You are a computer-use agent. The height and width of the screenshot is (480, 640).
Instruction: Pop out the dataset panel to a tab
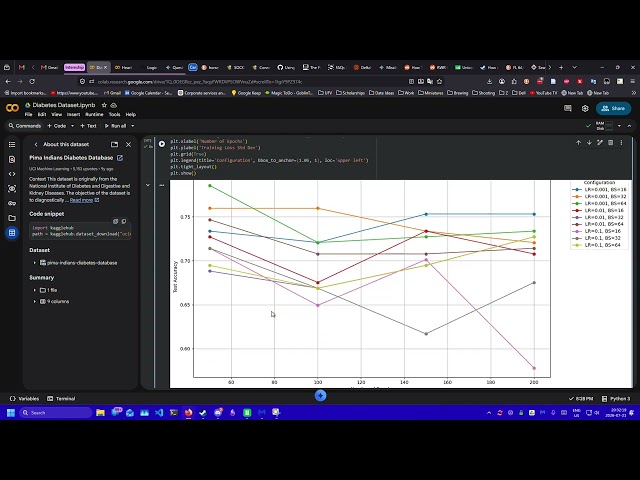click(114, 144)
